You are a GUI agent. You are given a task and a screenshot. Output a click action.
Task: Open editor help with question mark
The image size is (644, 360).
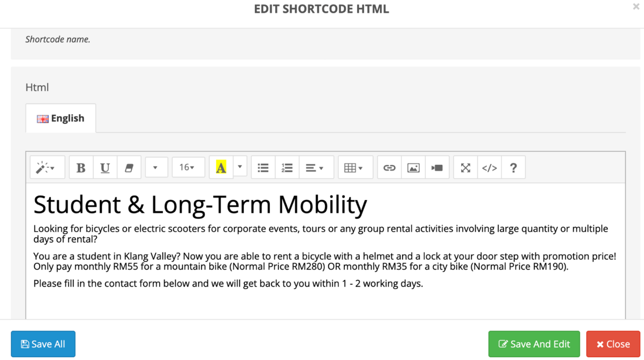click(513, 167)
